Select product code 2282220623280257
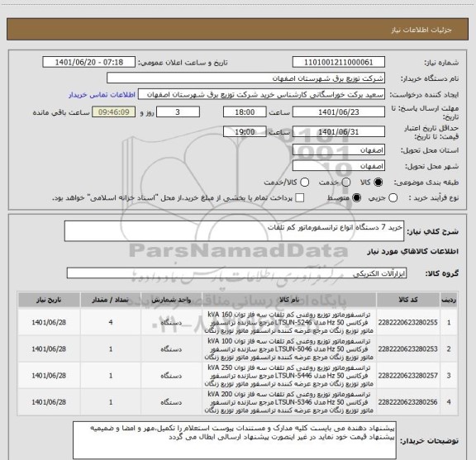The height and width of the screenshot is (460, 476). [x=408, y=376]
